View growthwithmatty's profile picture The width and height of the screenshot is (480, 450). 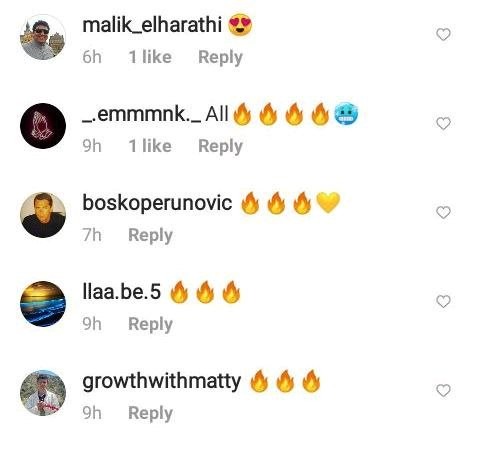tap(43, 393)
